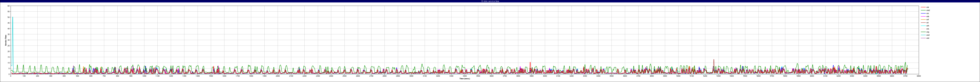Click the x-axis tick label 100
The width and height of the screenshot is (980, 82).
(24, 76)
